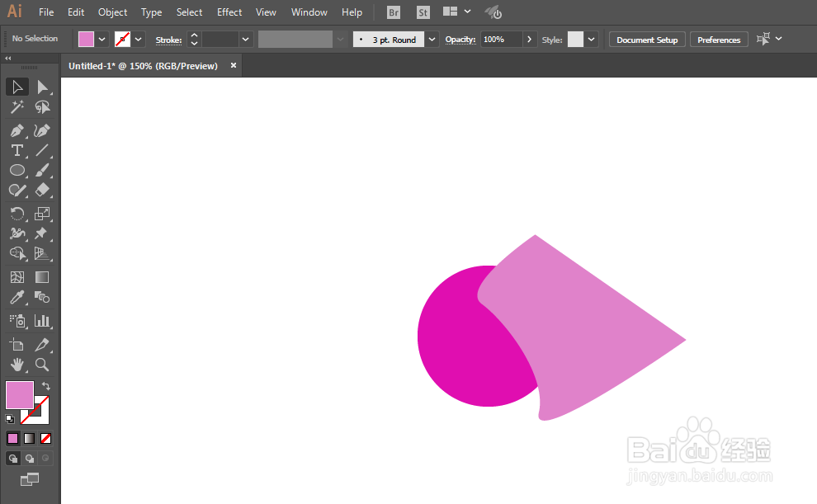Image resolution: width=817 pixels, height=504 pixels.
Task: Switch to Draw Behind mode
Action: point(30,458)
